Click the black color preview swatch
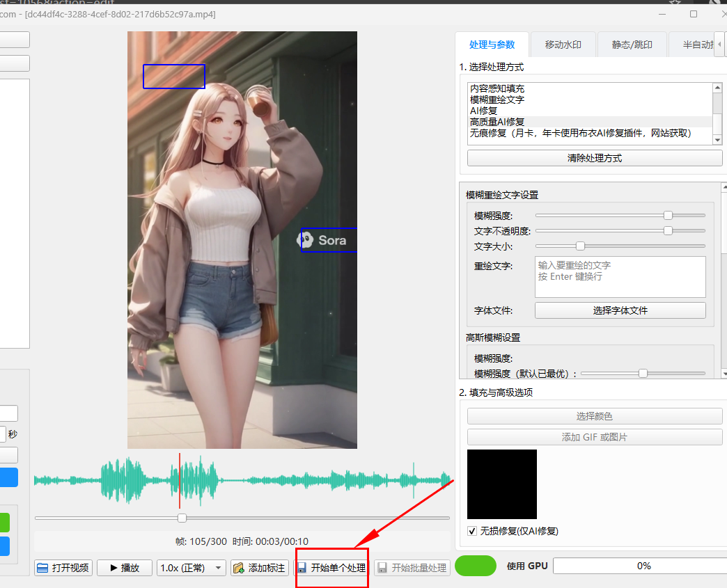727x588 pixels. (501, 484)
